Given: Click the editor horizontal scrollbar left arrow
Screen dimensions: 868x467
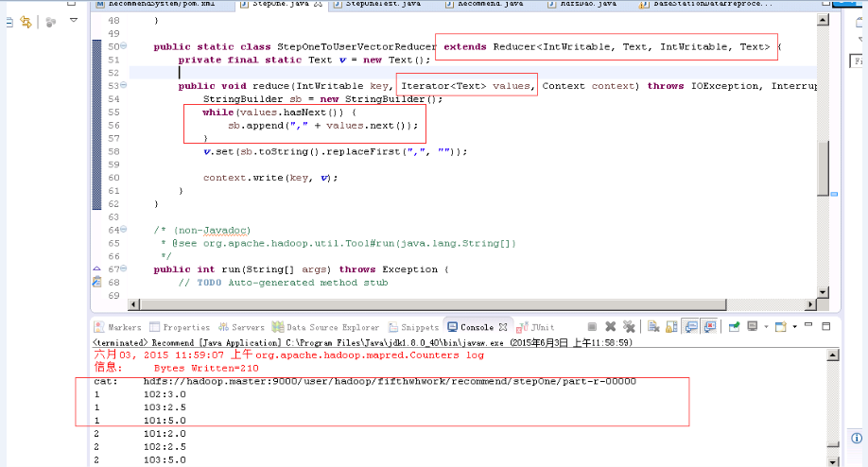Looking at the screenshot, I should [x=133, y=304].
